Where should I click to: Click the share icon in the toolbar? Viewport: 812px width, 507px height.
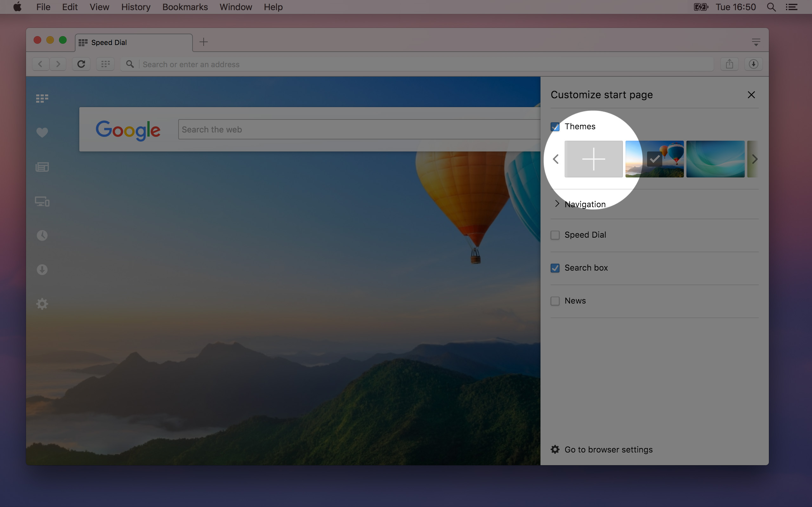point(729,64)
